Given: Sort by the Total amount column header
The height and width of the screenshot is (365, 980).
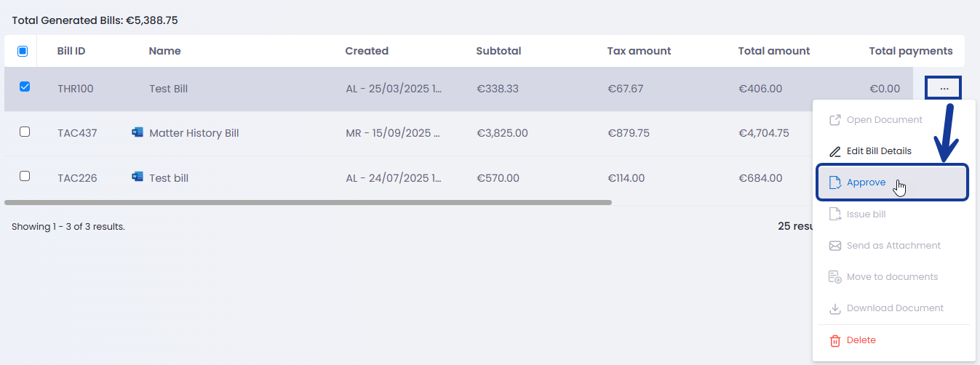Looking at the screenshot, I should tap(773, 51).
